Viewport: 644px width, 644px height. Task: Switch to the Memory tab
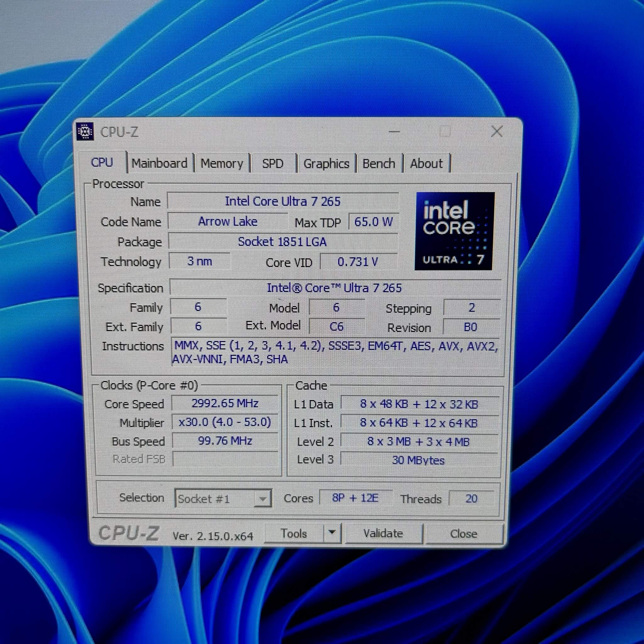click(x=222, y=164)
